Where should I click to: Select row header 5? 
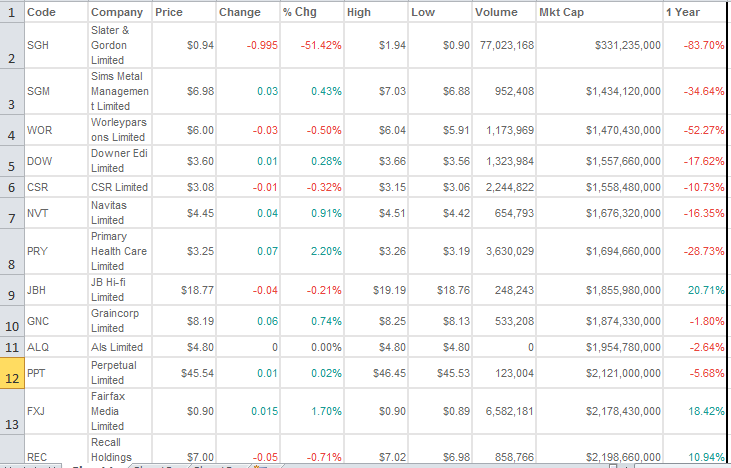[x=12, y=161]
